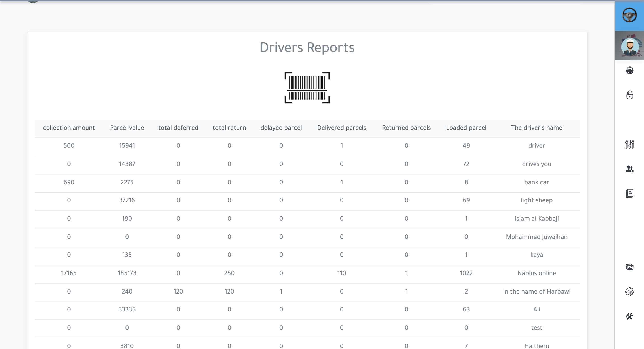Viewport: 644px width, 349px height.
Task: Click the barcode scanner image
Action: pyautogui.click(x=307, y=87)
